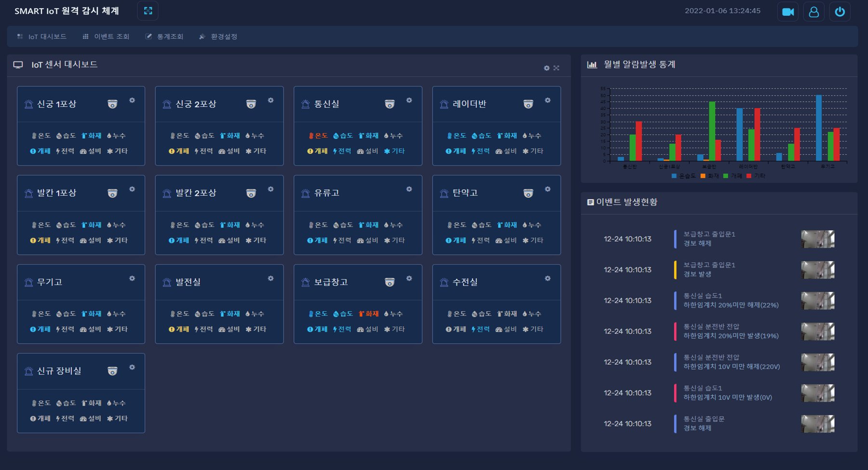Click the 온도 sensor in 통신실 card

pyautogui.click(x=318, y=136)
